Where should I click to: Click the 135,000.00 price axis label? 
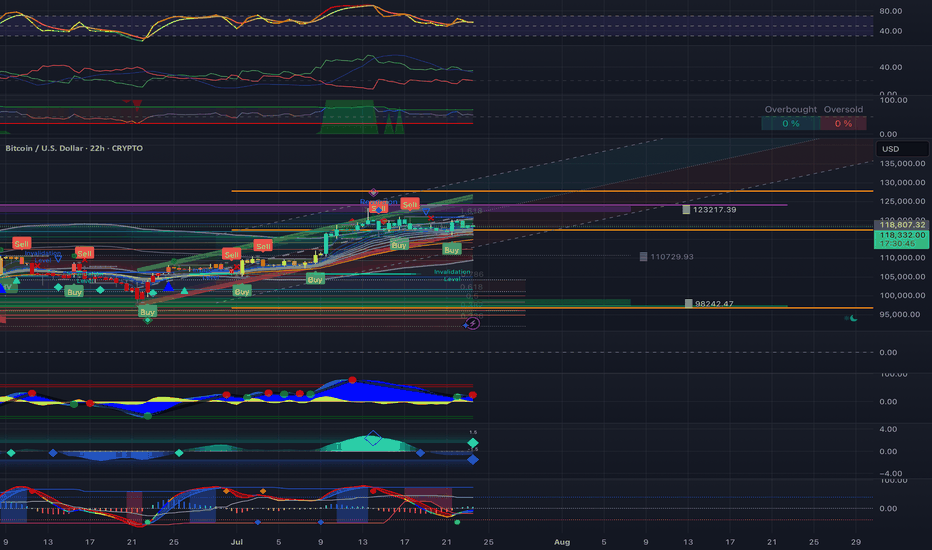tap(902, 164)
